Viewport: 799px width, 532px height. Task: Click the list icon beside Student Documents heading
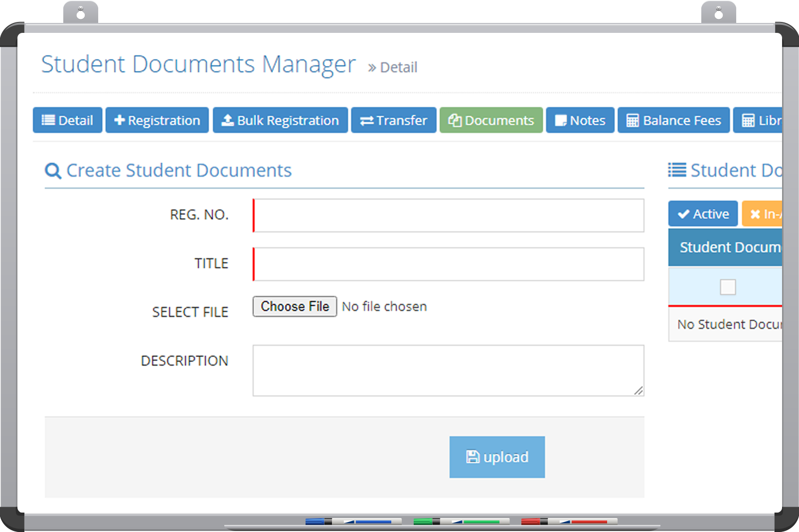(x=677, y=170)
